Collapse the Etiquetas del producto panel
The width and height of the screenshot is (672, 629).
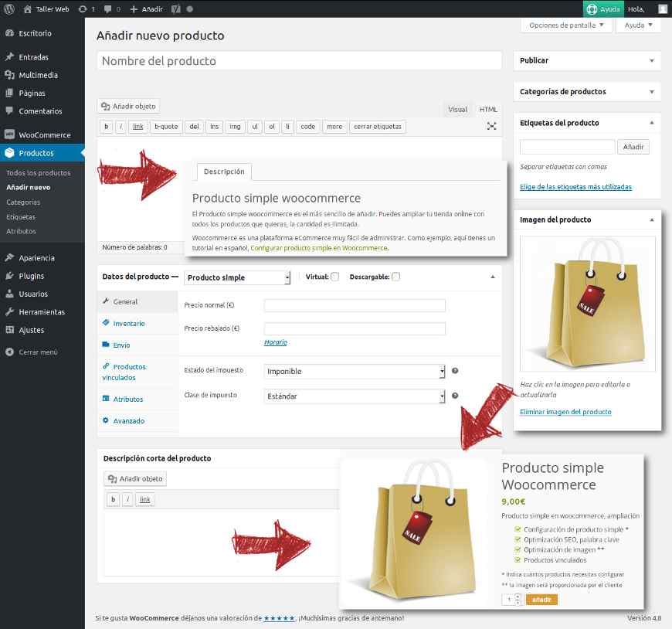pos(652,123)
